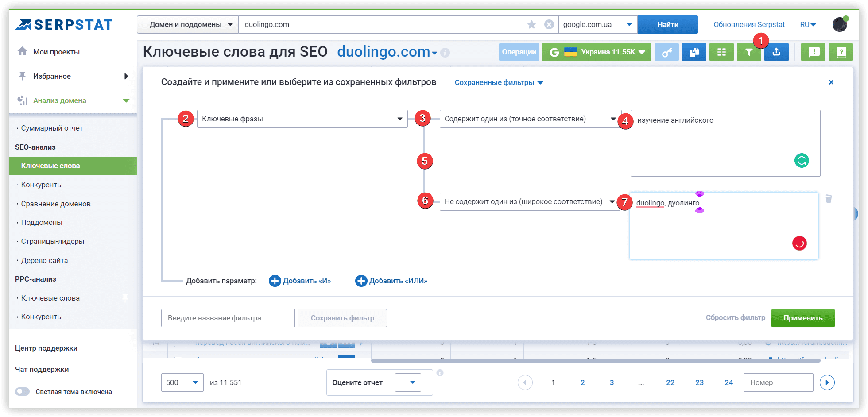Go to page 24 of results
This screenshot has width=868, height=417.
click(728, 382)
